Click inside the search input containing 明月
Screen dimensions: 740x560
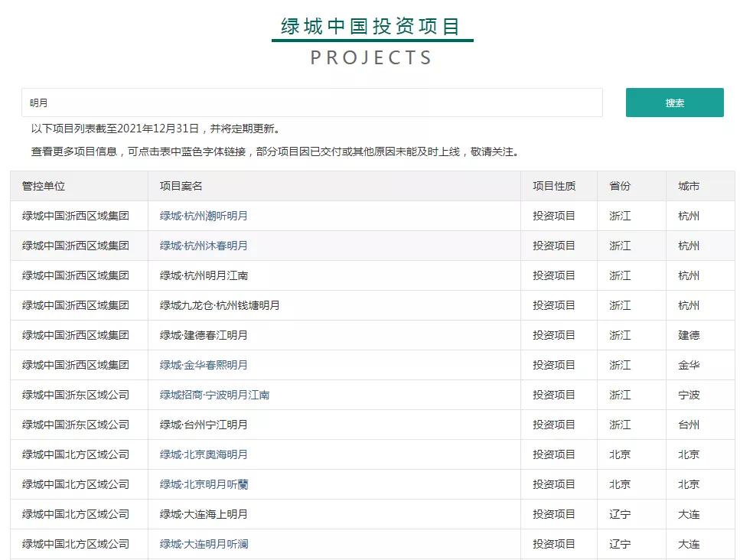(306, 103)
